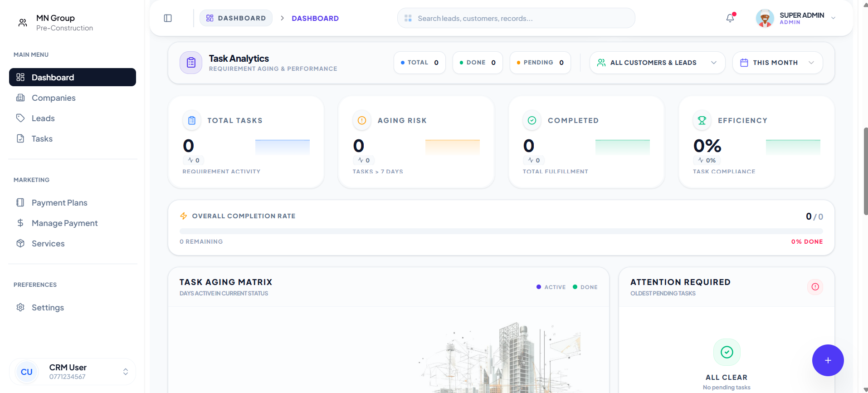Go to Leads in the sidebar

coord(73,118)
